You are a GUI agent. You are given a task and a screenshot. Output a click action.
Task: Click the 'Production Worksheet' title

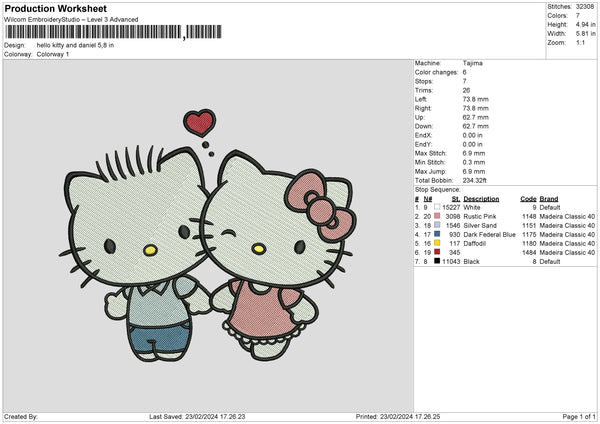tap(55, 8)
